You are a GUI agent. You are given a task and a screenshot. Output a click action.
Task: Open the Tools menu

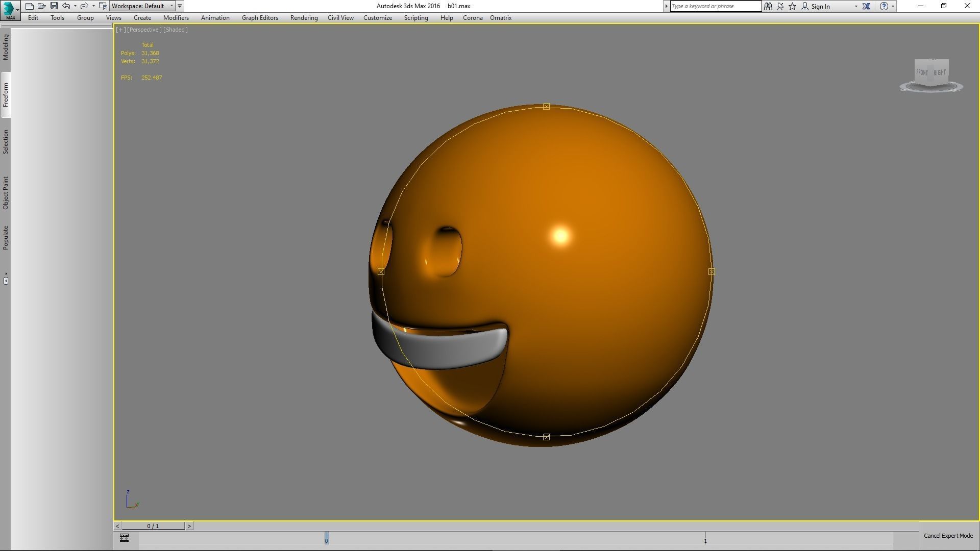click(57, 18)
